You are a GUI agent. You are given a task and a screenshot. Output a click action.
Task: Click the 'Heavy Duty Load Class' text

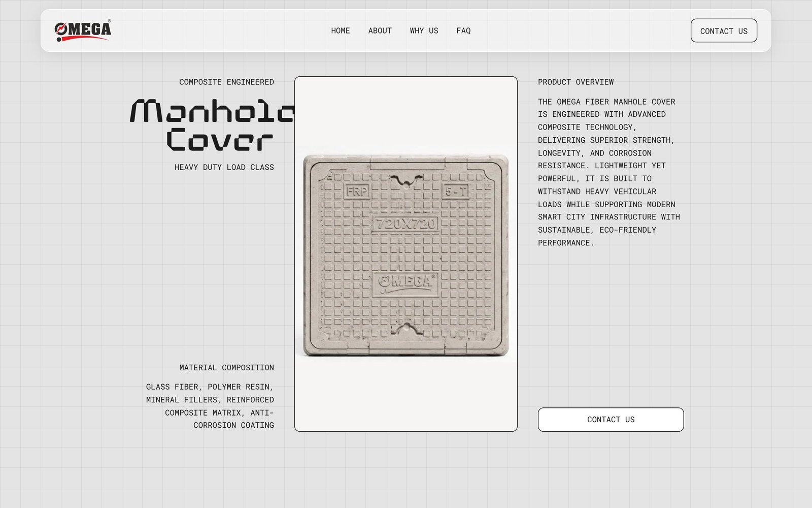224,167
